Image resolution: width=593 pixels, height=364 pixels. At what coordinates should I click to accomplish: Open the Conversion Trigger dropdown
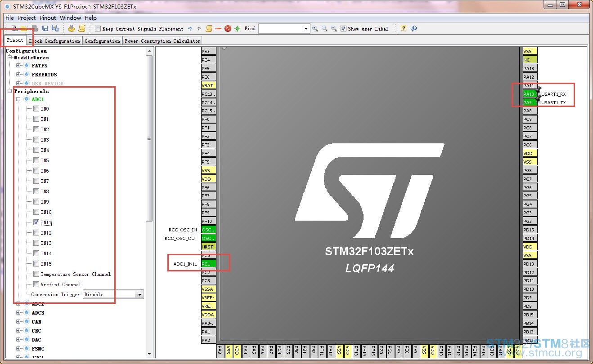(139, 295)
